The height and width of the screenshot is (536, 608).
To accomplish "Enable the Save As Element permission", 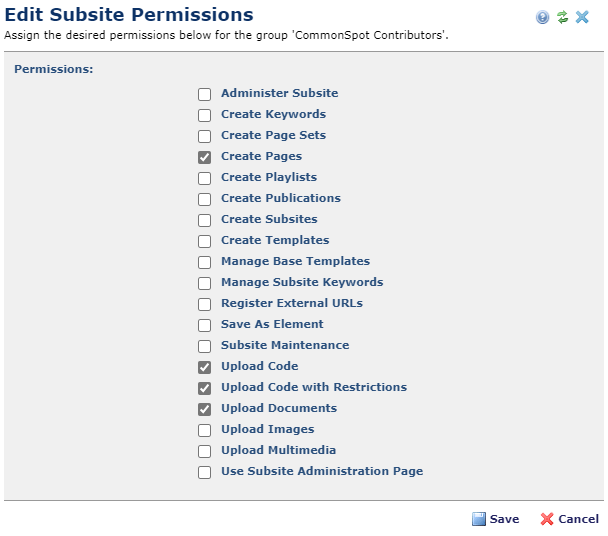I will (x=205, y=325).
